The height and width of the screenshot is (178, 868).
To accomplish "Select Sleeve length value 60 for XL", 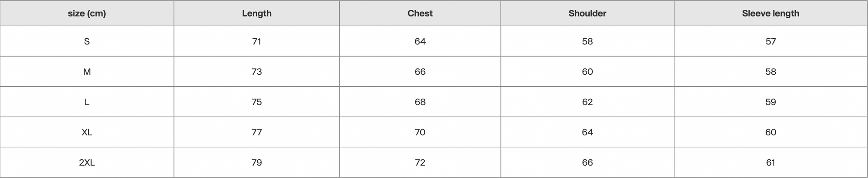I will click(770, 132).
